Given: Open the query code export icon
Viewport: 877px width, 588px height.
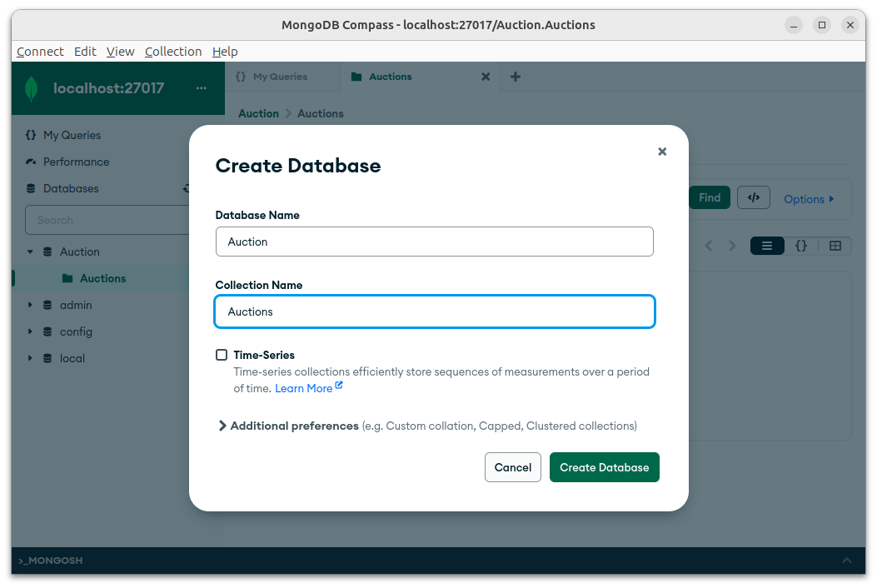Looking at the screenshot, I should (754, 197).
